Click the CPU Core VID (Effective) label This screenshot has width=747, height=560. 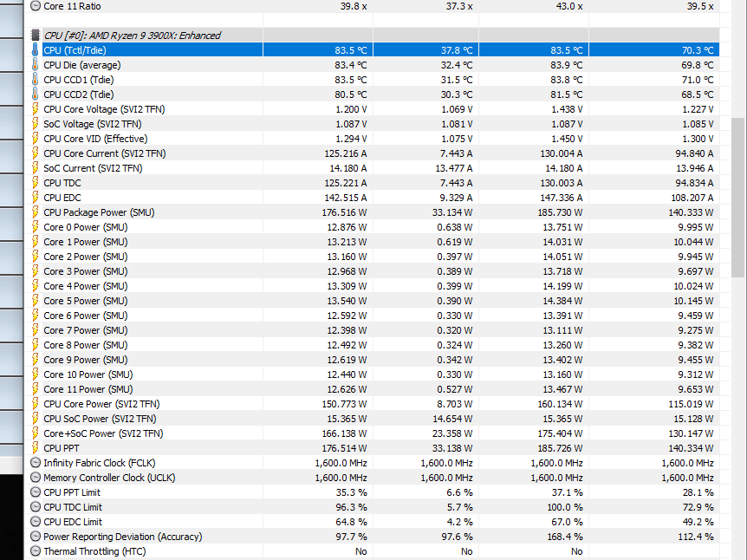click(x=95, y=139)
